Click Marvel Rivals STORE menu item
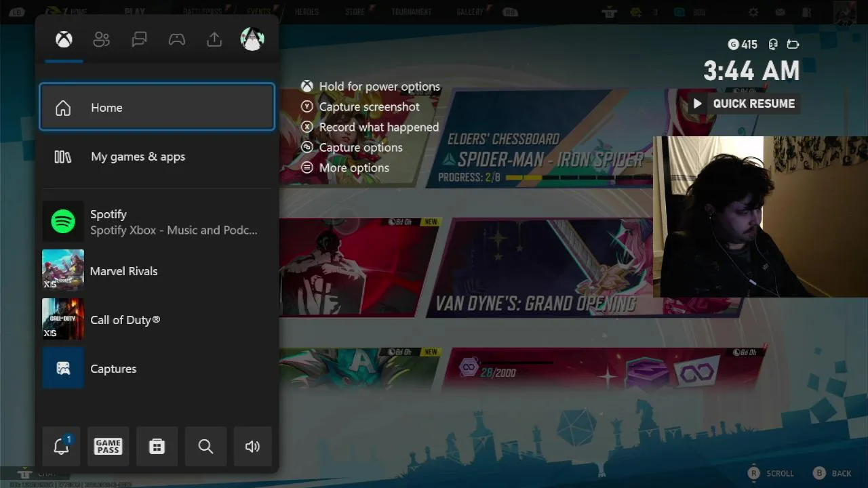The width and height of the screenshot is (868, 488). tap(355, 12)
